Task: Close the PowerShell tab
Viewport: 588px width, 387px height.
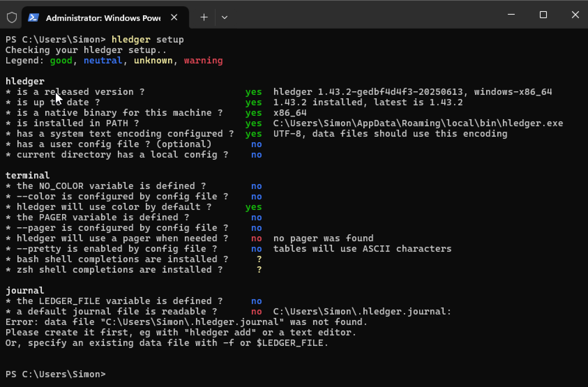Action: [x=174, y=17]
